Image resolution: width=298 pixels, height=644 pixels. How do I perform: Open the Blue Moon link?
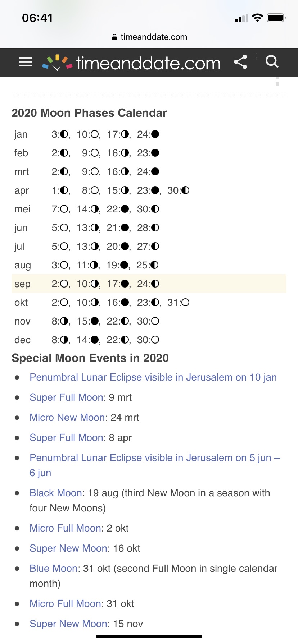[x=53, y=569]
